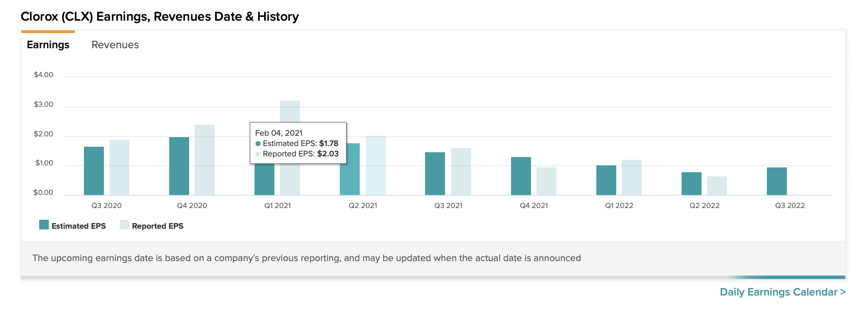
Task: Click the upcoming earnings date disclaimer
Action: click(307, 258)
